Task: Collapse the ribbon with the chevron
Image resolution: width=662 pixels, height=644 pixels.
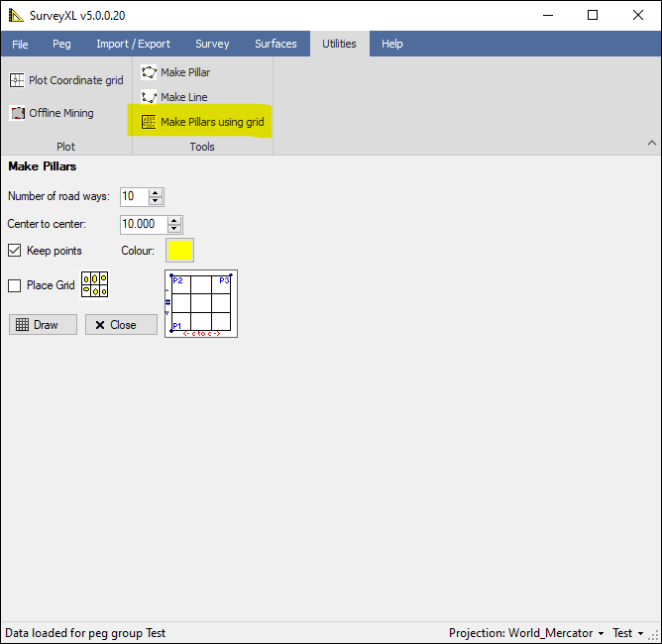Action: point(651,144)
